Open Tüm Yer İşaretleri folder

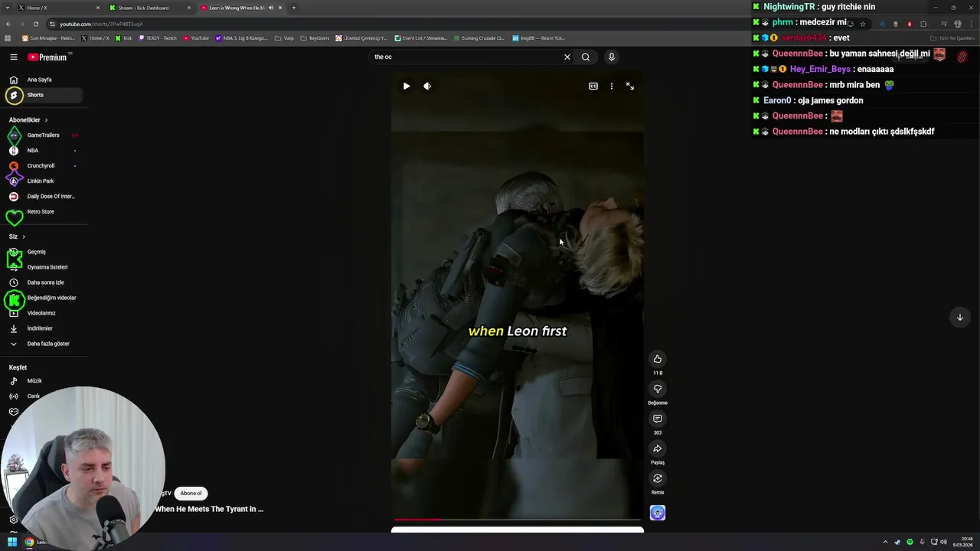(952, 38)
